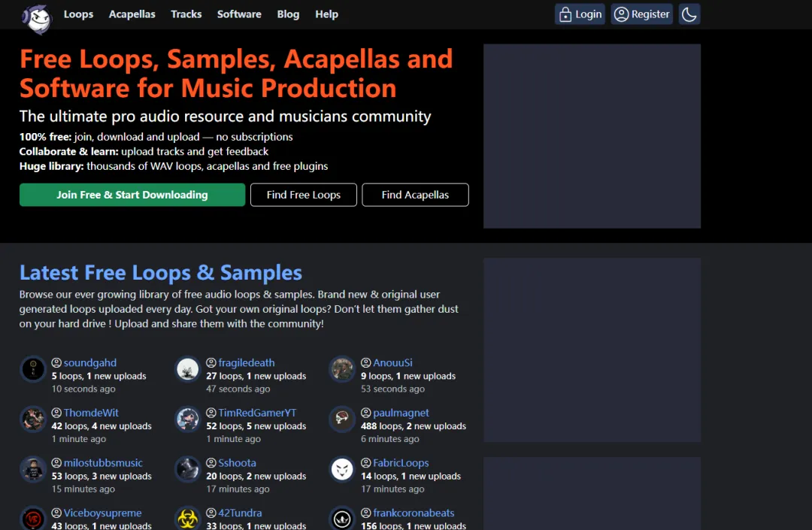Open the Sshoota profile link

click(237, 463)
